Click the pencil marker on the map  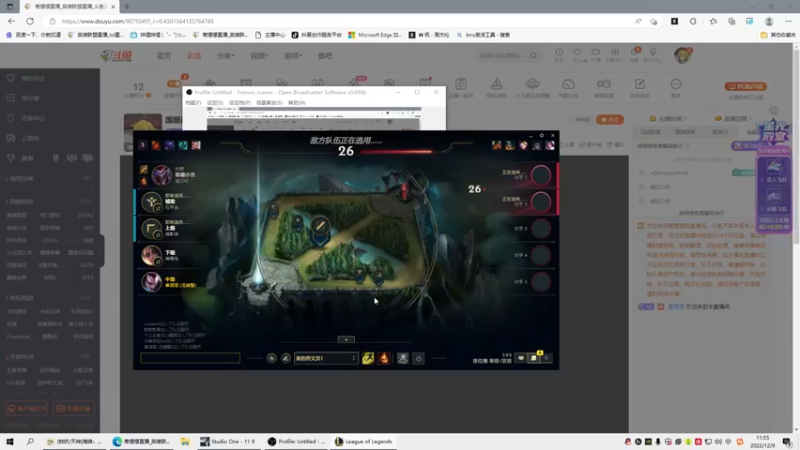click(320, 225)
